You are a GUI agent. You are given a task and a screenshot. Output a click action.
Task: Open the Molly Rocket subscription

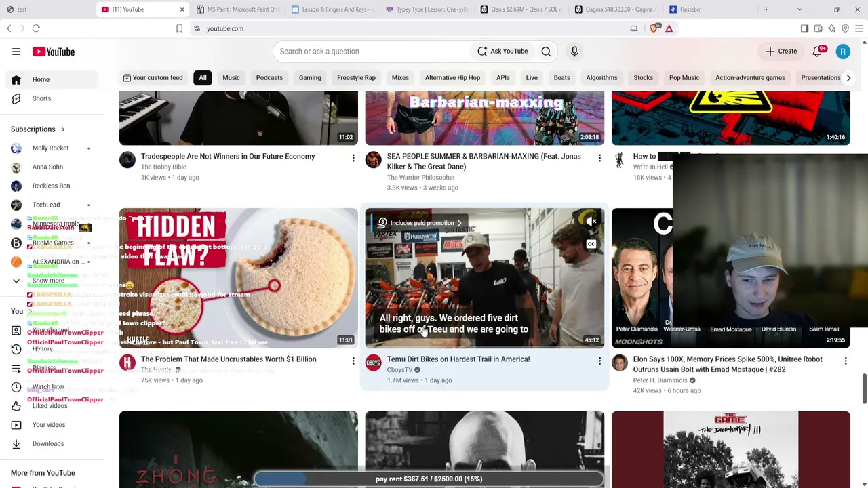pyautogui.click(x=51, y=148)
